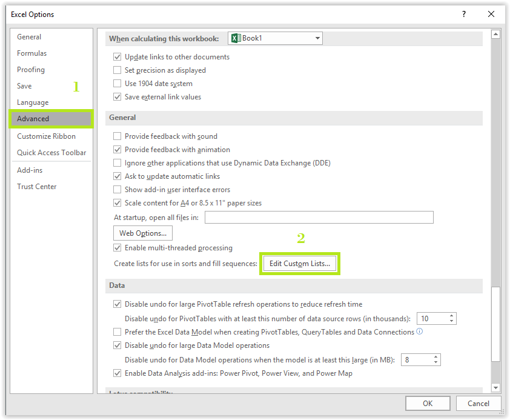Click the Excel workbook icon in dropdown

[236, 38]
